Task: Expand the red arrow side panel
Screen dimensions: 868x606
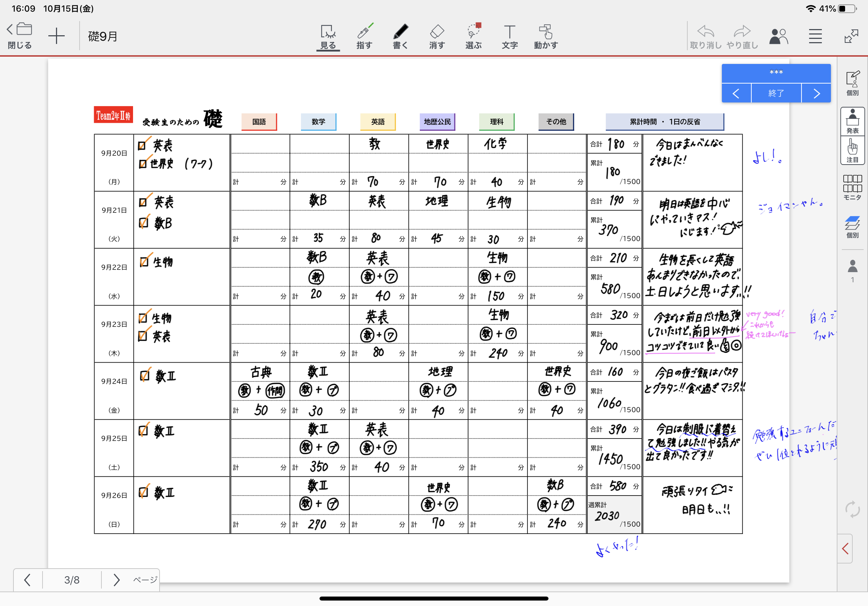Action: point(846,548)
